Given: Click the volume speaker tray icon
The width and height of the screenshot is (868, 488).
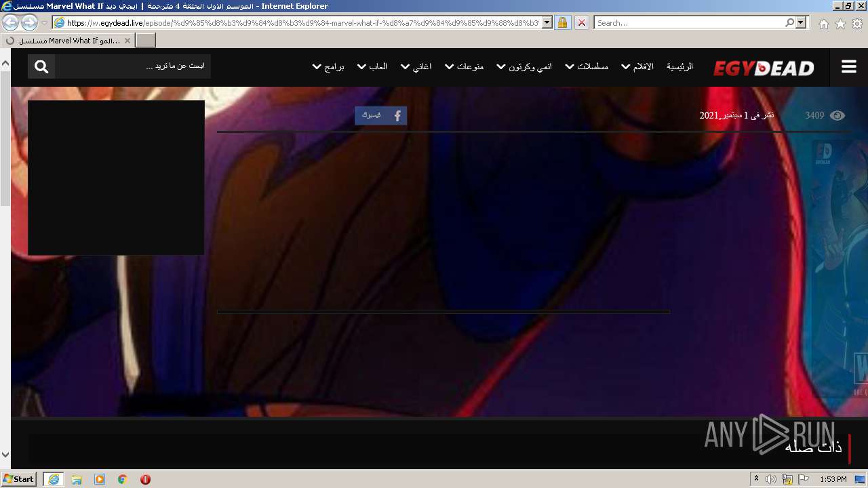Looking at the screenshot, I should point(772,479).
